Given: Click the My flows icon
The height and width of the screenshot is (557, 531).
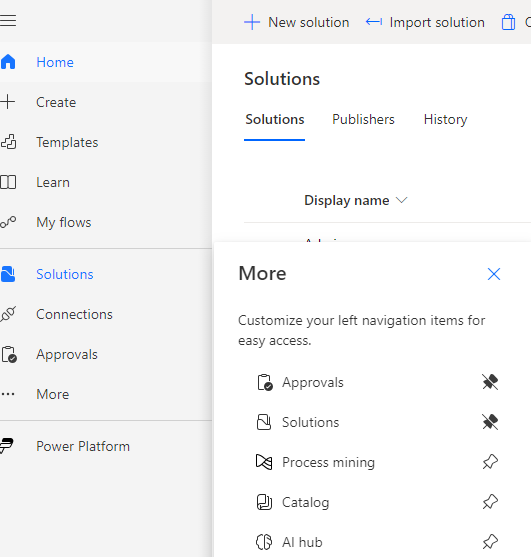Looking at the screenshot, I should tap(8, 222).
